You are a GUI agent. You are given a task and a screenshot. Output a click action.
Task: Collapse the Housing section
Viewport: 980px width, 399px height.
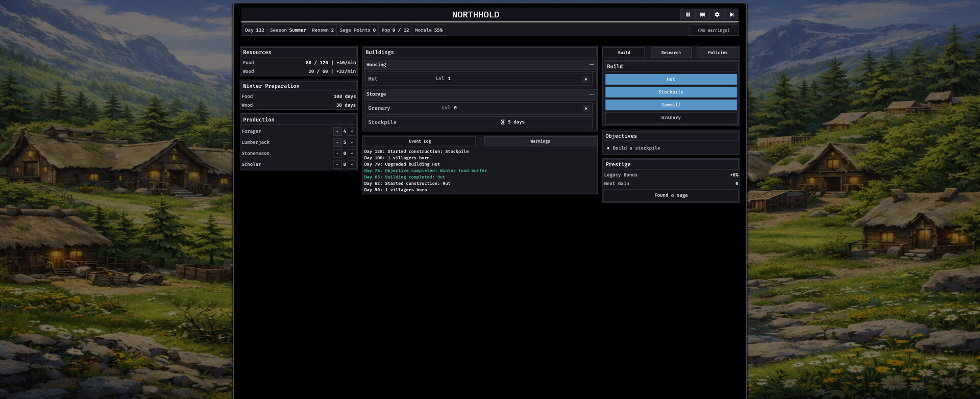pyautogui.click(x=591, y=65)
